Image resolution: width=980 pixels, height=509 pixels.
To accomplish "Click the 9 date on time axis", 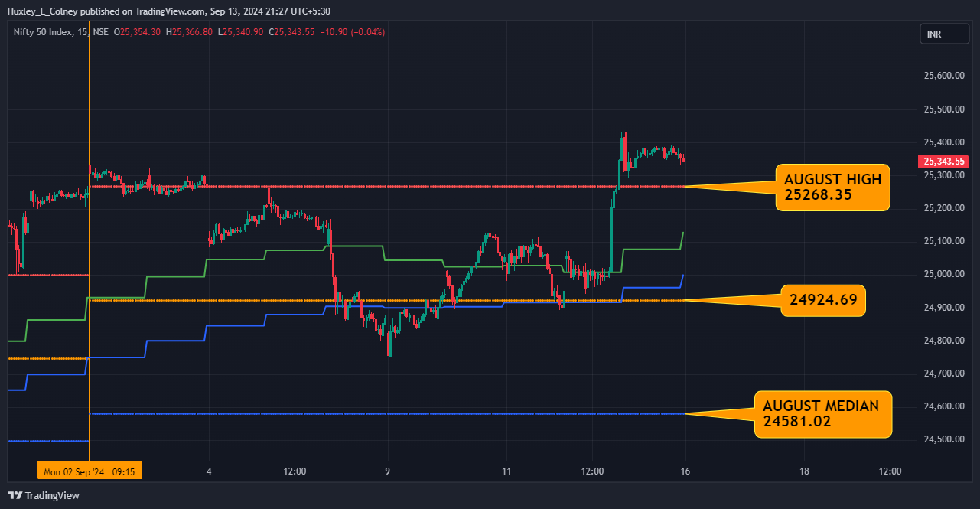I will (388, 471).
